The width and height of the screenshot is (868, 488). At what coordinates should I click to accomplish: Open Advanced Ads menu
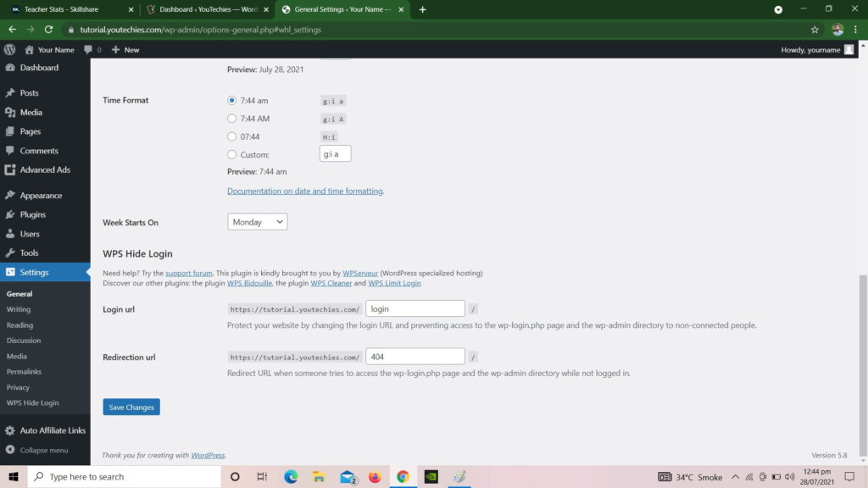[45, 169]
